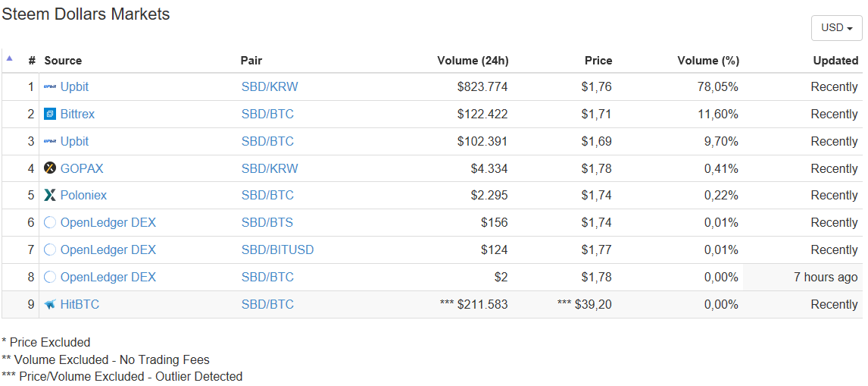Click the GOPAX exchange icon

[50, 168]
